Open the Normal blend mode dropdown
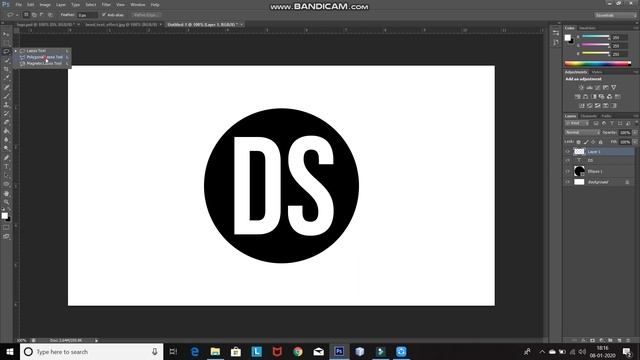The height and width of the screenshot is (360, 640). [582, 133]
